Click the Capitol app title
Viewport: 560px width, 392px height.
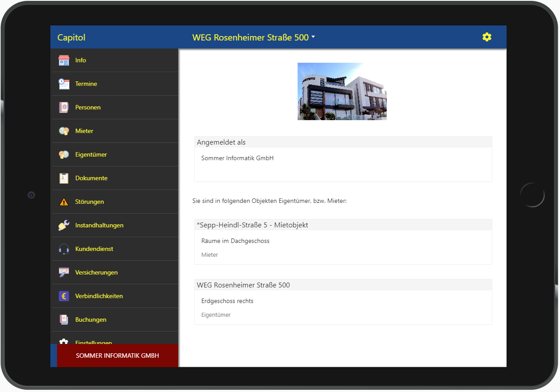pos(71,38)
